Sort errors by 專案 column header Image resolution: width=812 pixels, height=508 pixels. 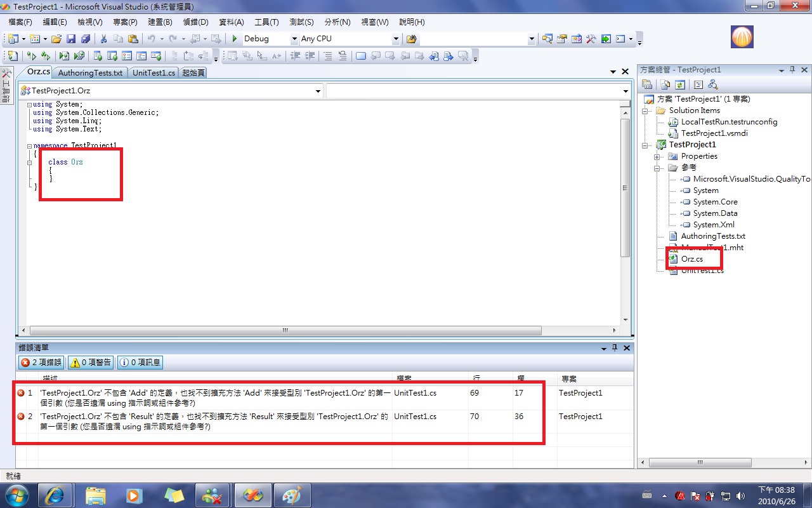595,379
